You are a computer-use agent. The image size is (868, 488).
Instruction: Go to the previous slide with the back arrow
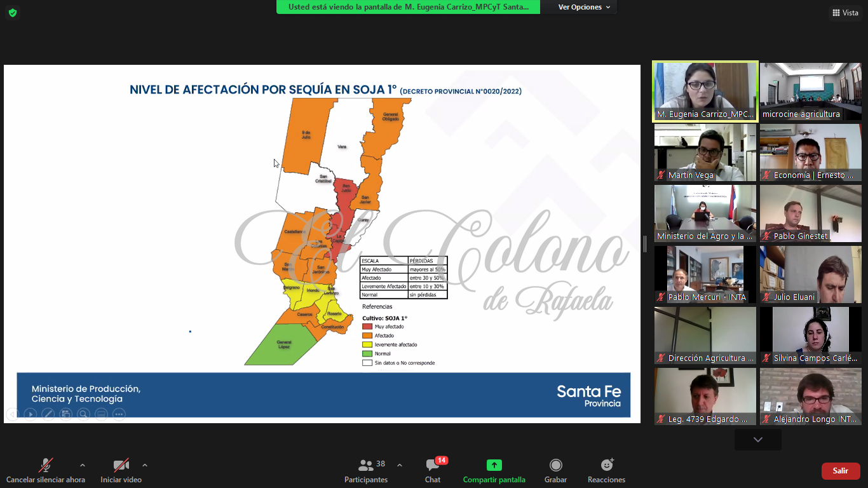point(13,414)
